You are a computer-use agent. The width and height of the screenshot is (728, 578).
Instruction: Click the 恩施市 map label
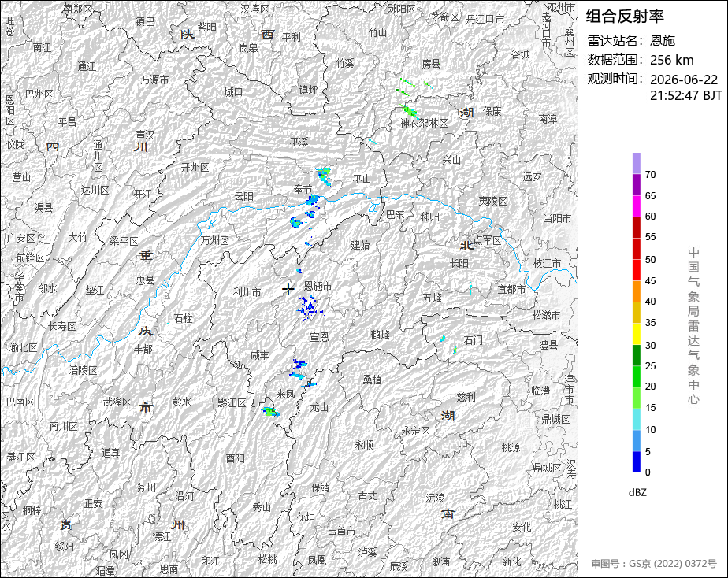click(318, 286)
